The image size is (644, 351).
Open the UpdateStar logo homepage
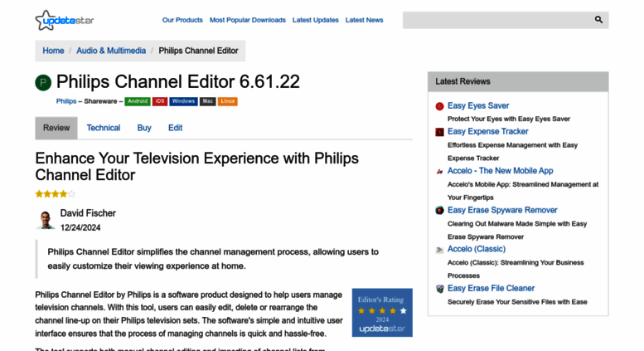click(x=65, y=20)
